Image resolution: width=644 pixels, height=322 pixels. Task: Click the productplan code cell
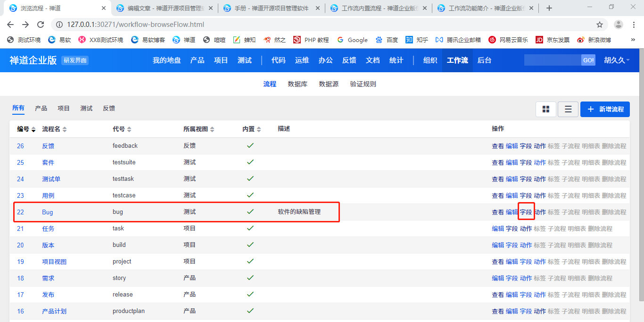(129, 311)
